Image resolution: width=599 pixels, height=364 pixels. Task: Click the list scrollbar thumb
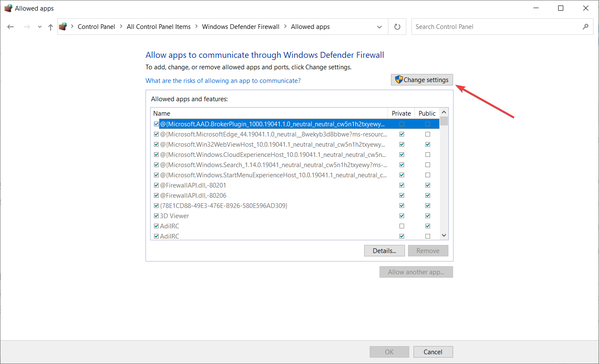coord(444,121)
